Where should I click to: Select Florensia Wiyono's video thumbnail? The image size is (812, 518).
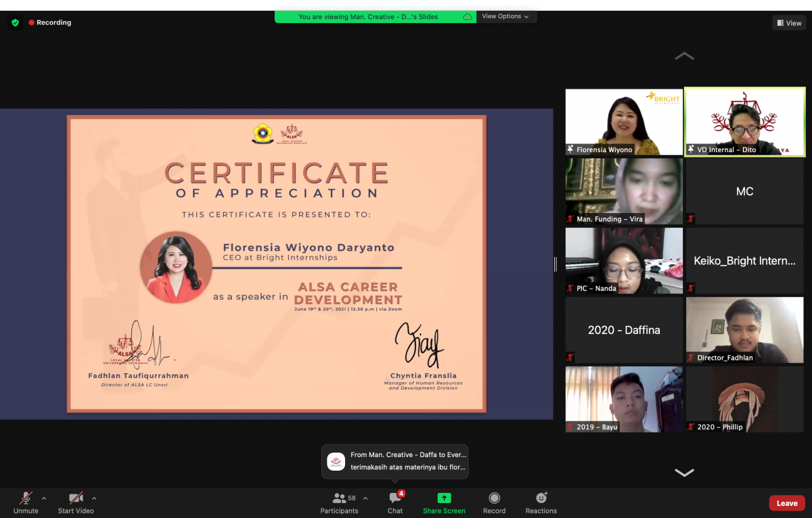[x=624, y=122]
